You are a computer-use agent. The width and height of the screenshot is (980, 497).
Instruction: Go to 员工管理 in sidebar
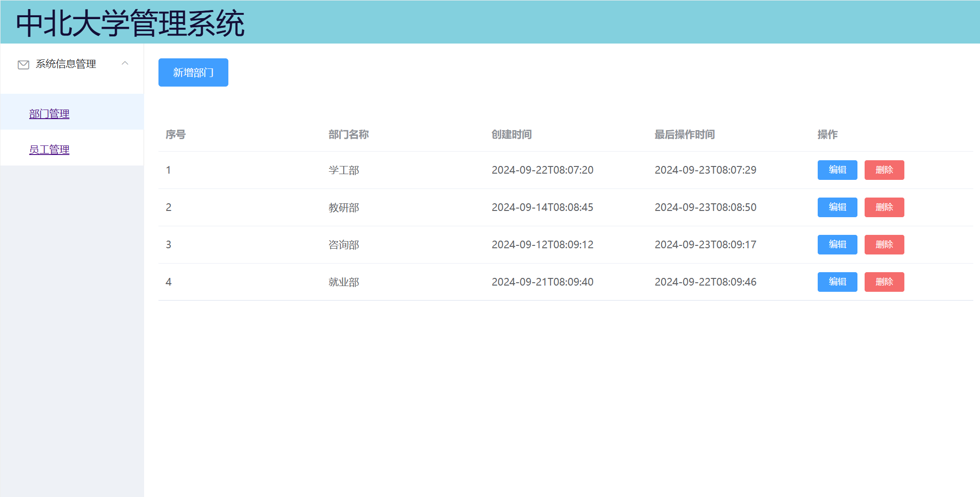coord(49,150)
